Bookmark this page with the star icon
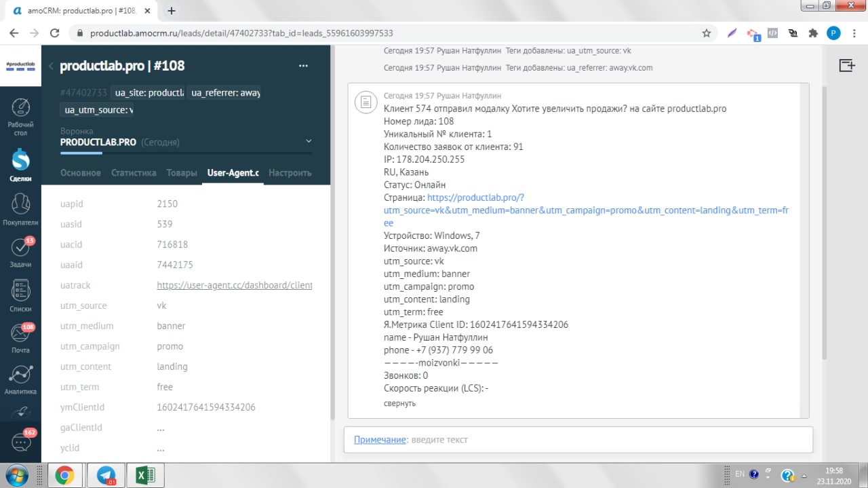The height and width of the screenshot is (488, 868). point(706,33)
